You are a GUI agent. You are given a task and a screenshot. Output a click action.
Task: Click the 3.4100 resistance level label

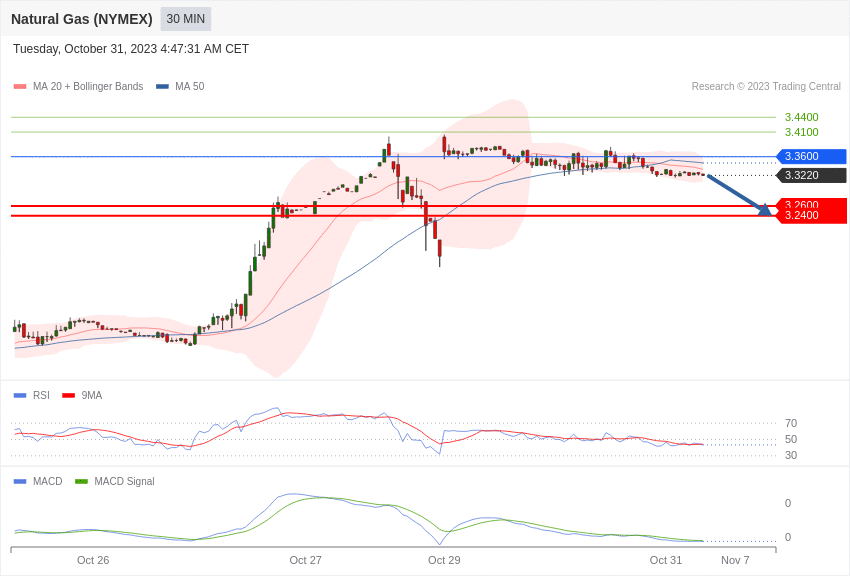(801, 132)
